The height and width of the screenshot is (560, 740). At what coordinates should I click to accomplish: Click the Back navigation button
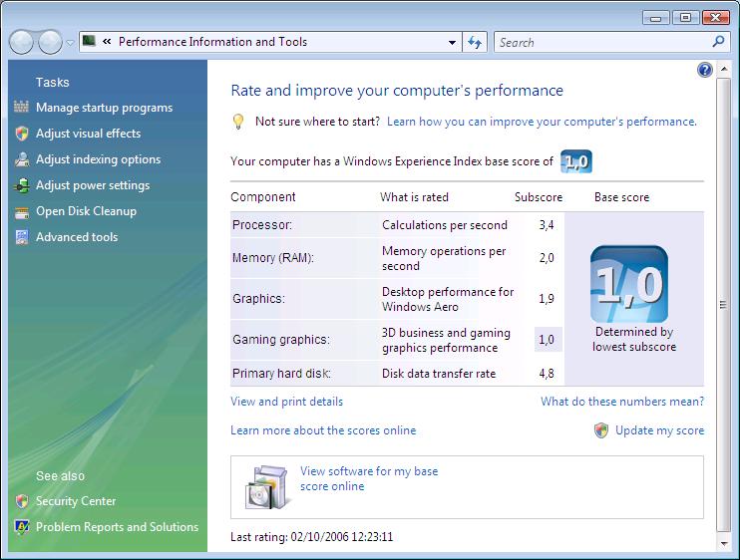click(21, 42)
